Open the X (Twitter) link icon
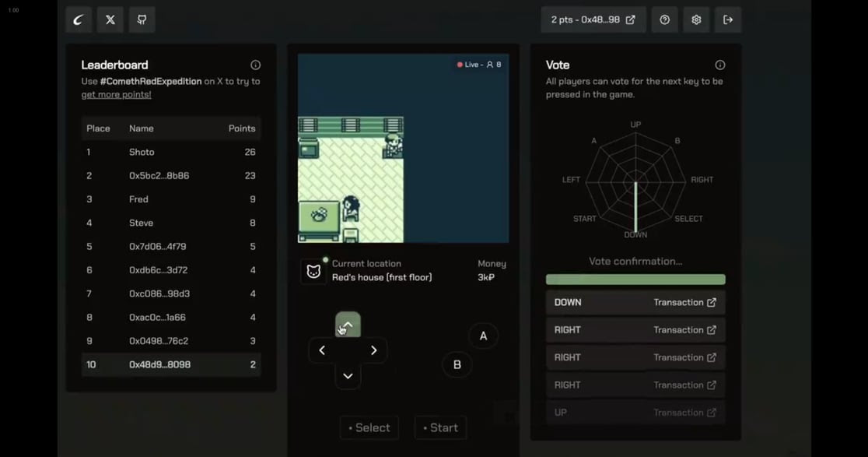 (x=110, y=20)
